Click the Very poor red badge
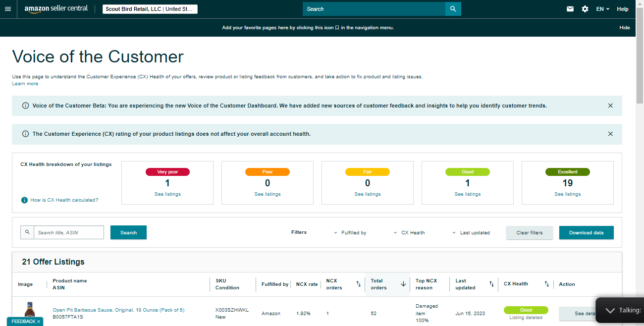644x326 pixels. [167, 172]
